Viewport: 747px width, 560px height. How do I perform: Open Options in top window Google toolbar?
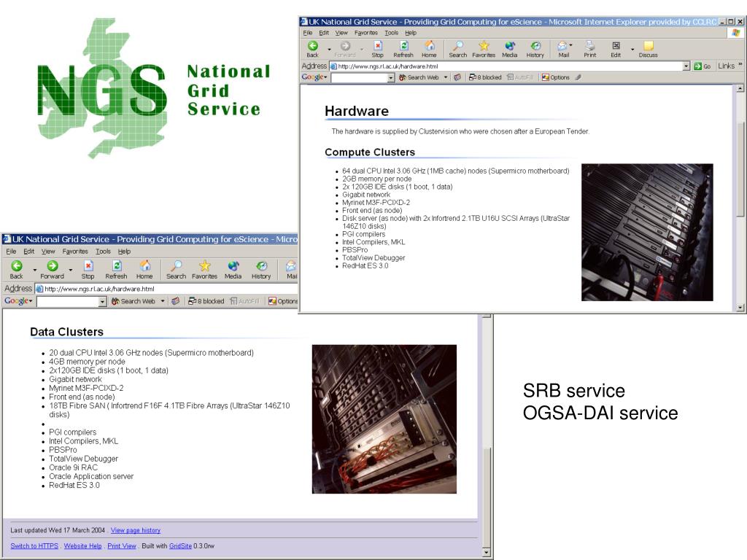tap(555, 77)
